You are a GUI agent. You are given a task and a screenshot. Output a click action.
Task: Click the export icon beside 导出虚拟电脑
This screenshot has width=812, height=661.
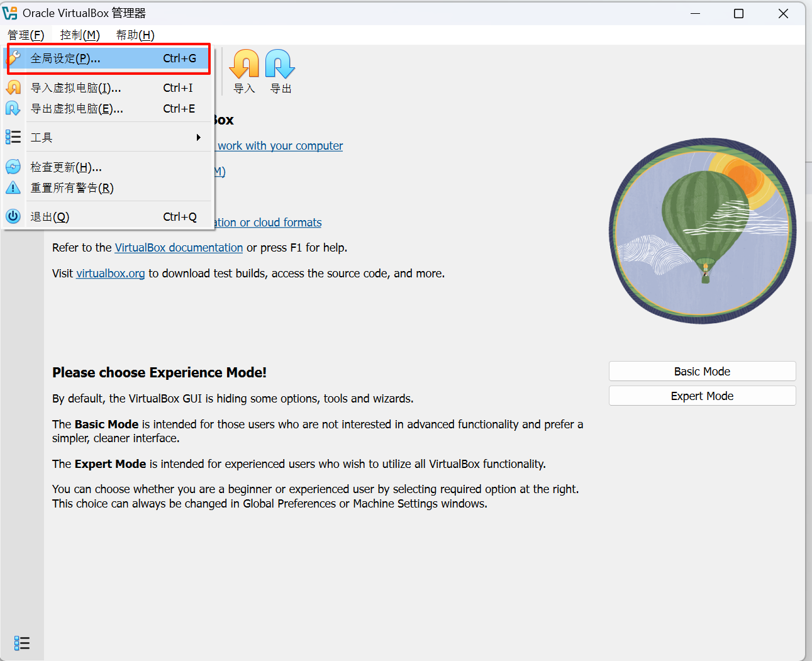13,108
